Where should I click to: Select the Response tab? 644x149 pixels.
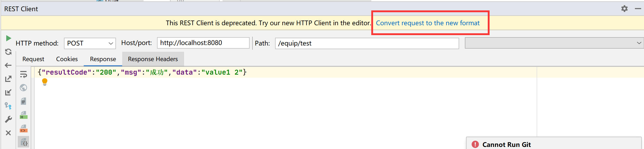103,59
